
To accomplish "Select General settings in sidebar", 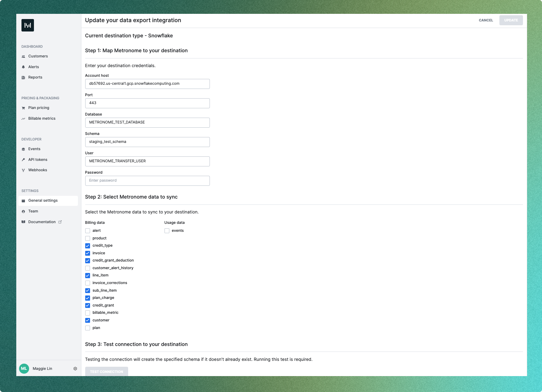I will [48, 201].
